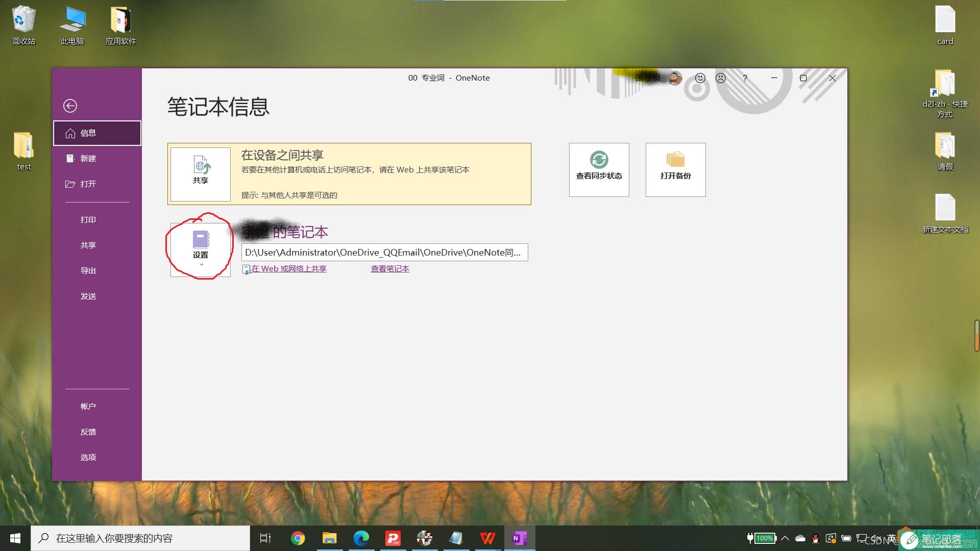
Task: Open the 查看笔记本 link
Action: pyautogui.click(x=390, y=269)
